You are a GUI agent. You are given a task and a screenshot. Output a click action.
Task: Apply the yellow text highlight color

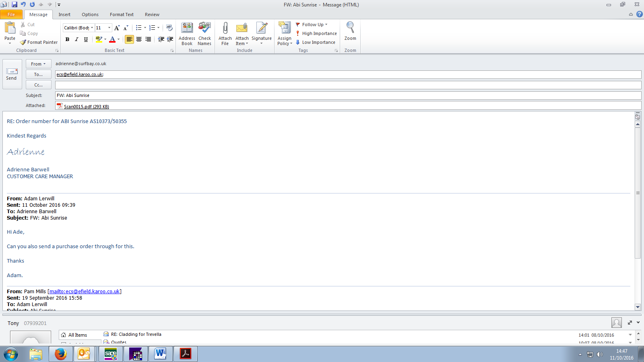point(99,39)
